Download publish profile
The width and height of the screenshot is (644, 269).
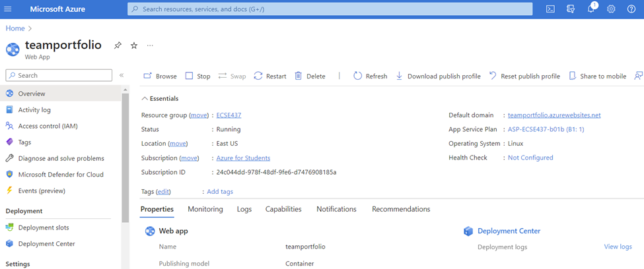pyautogui.click(x=438, y=76)
